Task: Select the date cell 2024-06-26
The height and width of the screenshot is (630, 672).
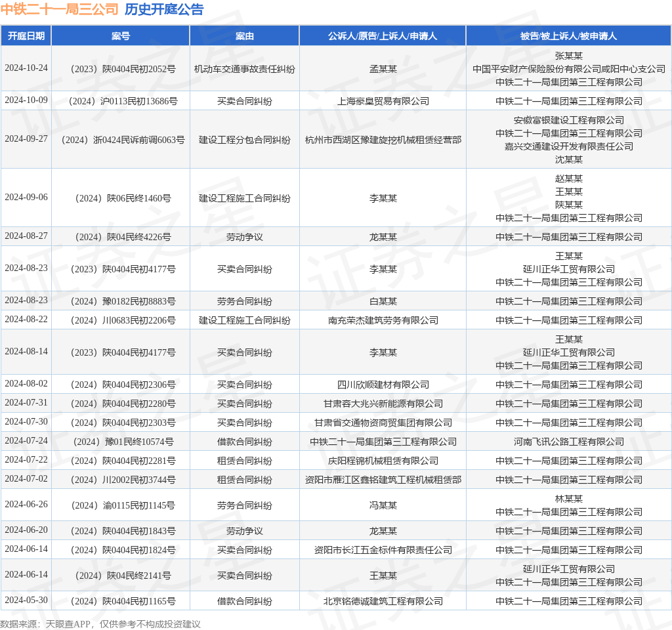Action: (26, 504)
